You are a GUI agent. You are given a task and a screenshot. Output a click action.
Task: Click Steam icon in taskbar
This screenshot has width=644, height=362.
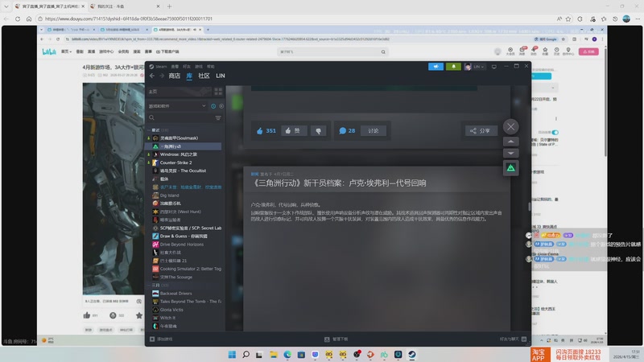click(411, 355)
